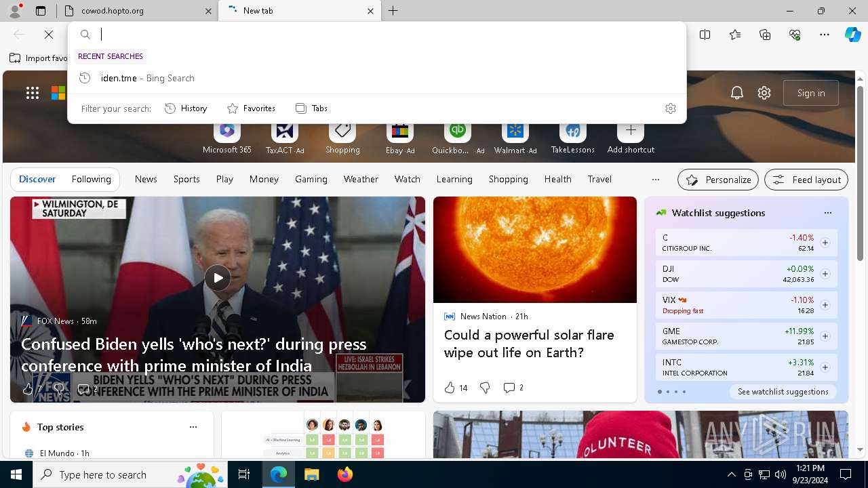The height and width of the screenshot is (488, 868).
Task: Open Money category
Action: 264,180
